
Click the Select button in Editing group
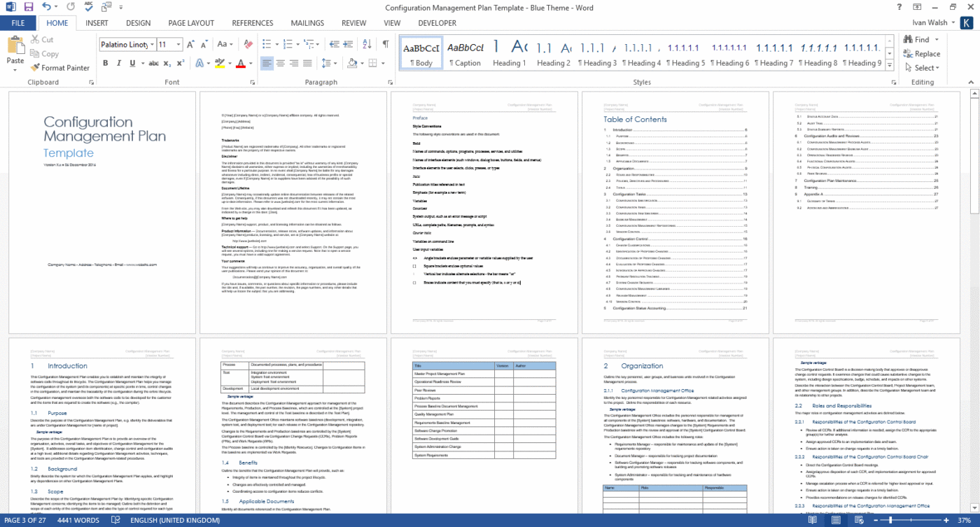point(923,67)
